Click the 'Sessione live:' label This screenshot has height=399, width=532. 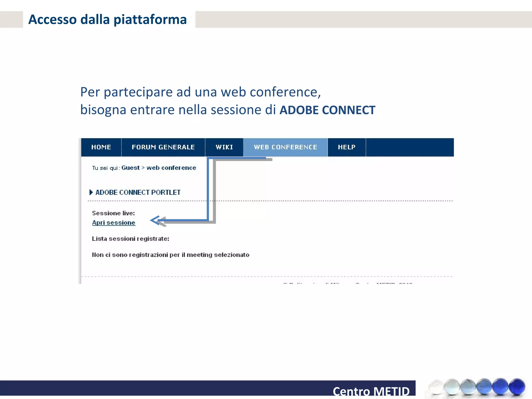114,213
